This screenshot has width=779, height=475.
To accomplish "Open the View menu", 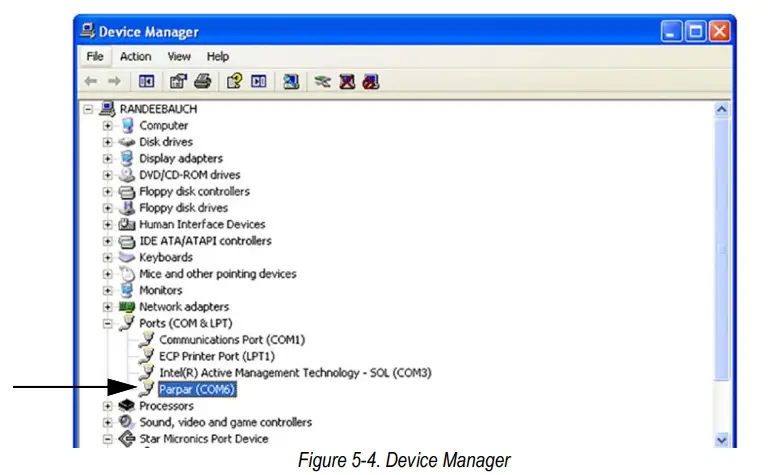I will [x=179, y=57].
